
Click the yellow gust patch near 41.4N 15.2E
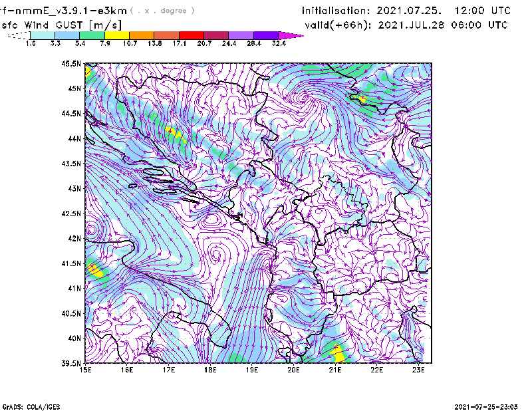click(94, 271)
